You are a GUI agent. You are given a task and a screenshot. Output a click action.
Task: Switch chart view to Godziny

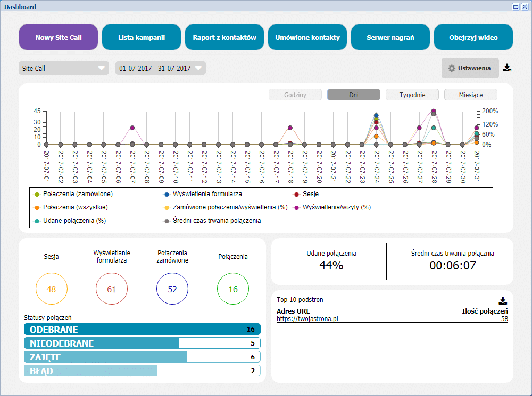295,94
